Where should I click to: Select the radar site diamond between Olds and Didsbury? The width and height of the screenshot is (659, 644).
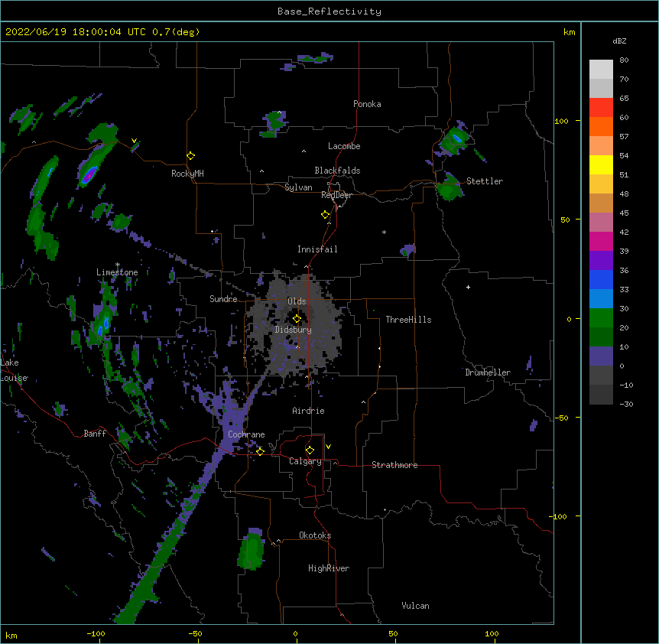(x=297, y=318)
